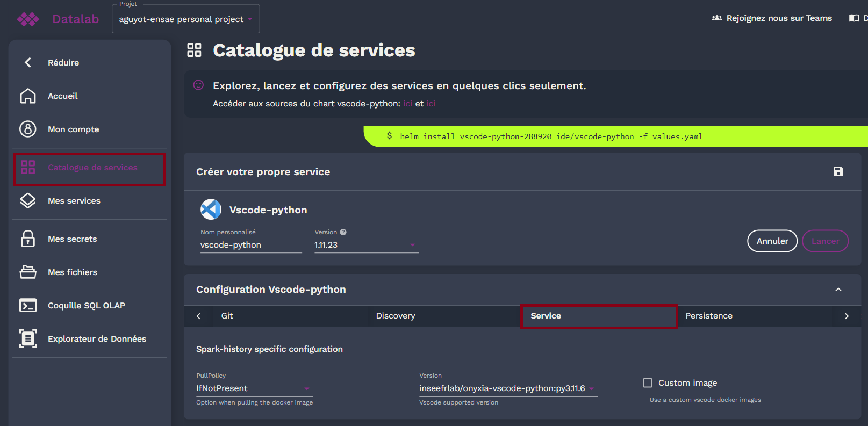Switch to the Discovery tab
The height and width of the screenshot is (426, 868).
pyautogui.click(x=395, y=316)
